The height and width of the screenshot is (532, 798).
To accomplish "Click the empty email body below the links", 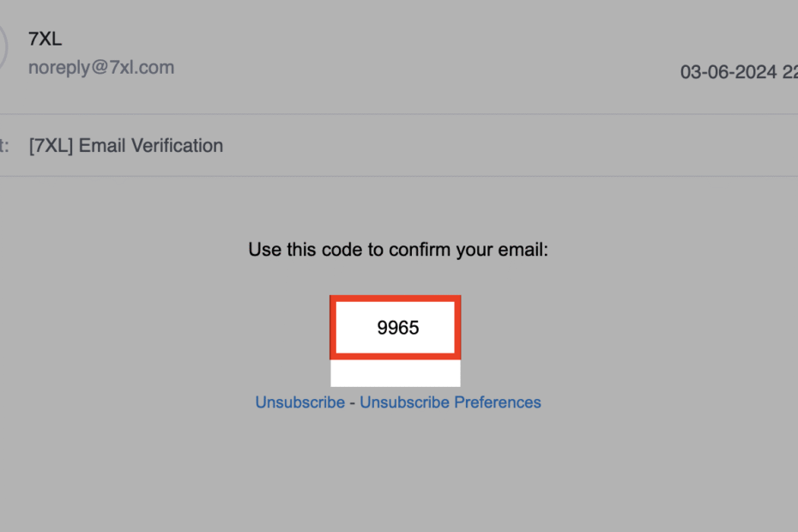I will click(x=399, y=472).
